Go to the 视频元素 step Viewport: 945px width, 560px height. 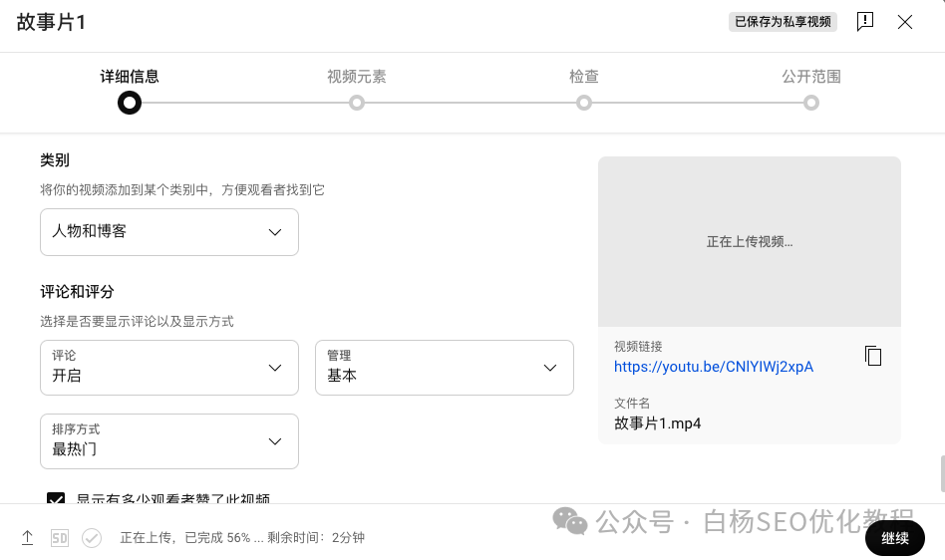tap(356, 103)
